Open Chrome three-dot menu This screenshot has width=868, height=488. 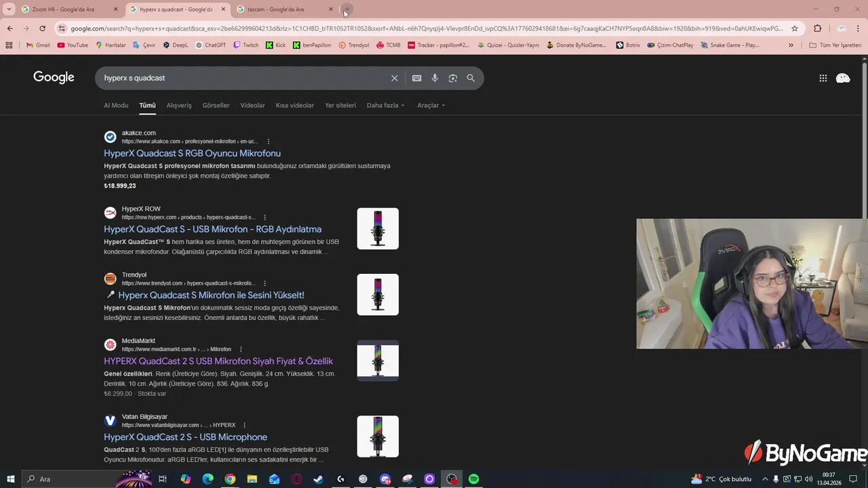859,28
